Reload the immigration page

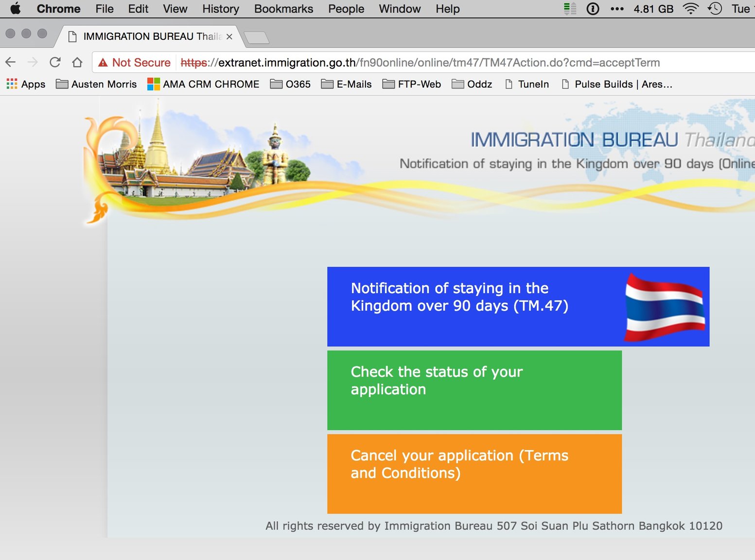click(55, 62)
